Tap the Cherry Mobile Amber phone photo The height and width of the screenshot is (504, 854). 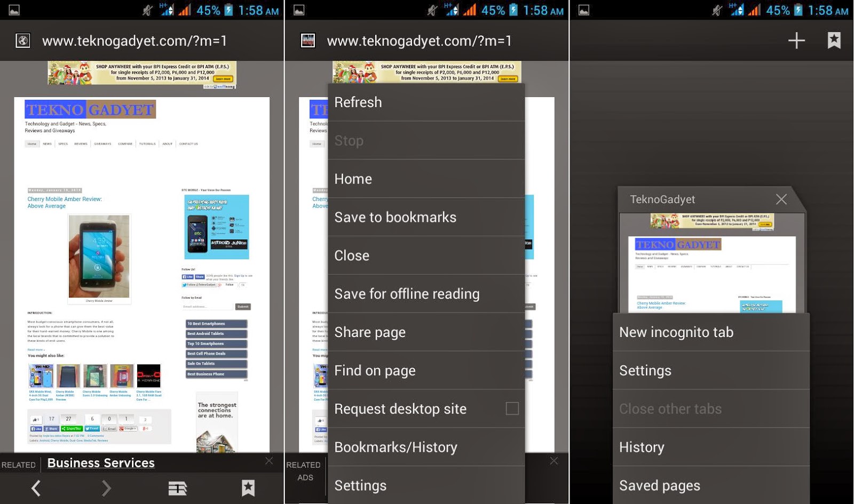coord(99,257)
